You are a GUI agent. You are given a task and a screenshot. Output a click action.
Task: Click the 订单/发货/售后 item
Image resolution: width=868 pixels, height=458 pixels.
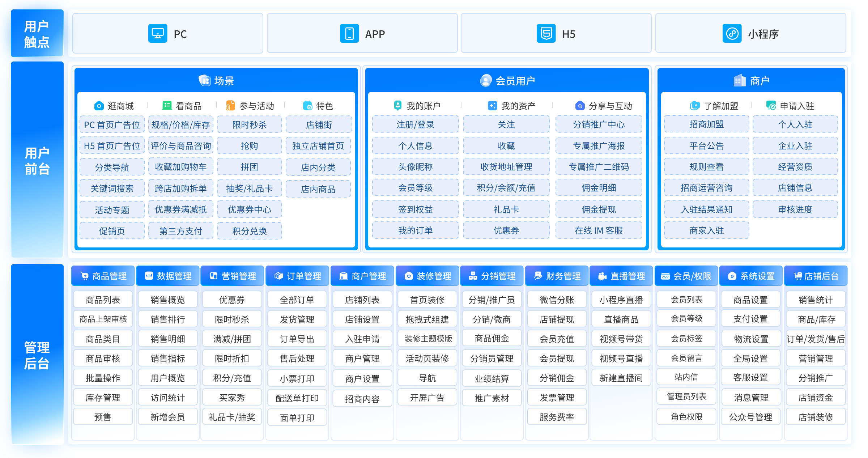click(x=816, y=339)
